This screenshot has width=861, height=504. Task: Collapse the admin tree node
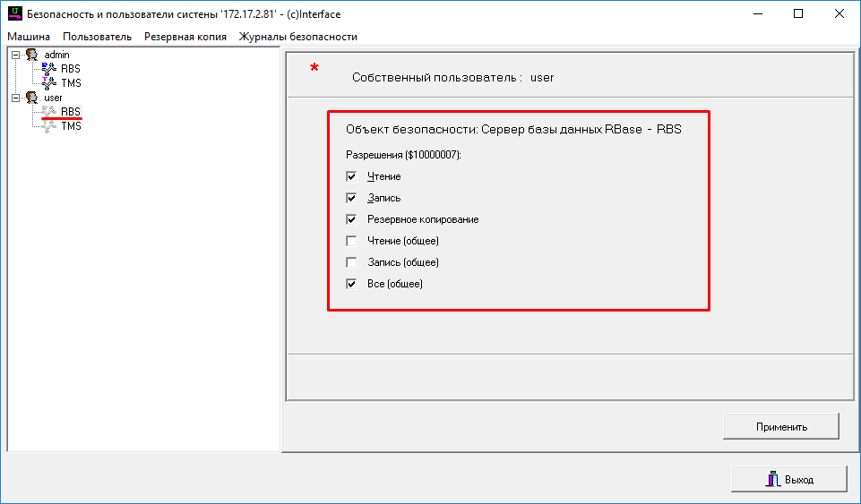pyautogui.click(x=15, y=55)
